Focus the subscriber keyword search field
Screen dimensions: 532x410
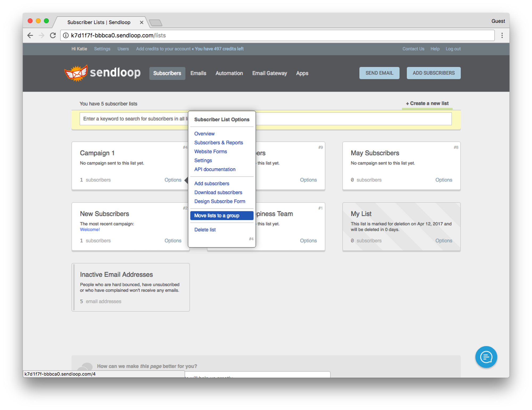265,119
